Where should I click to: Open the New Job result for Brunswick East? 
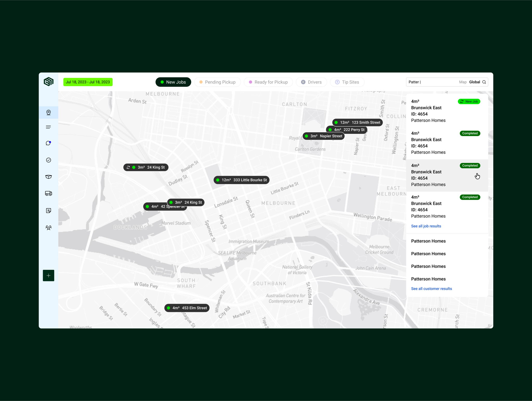click(447, 111)
